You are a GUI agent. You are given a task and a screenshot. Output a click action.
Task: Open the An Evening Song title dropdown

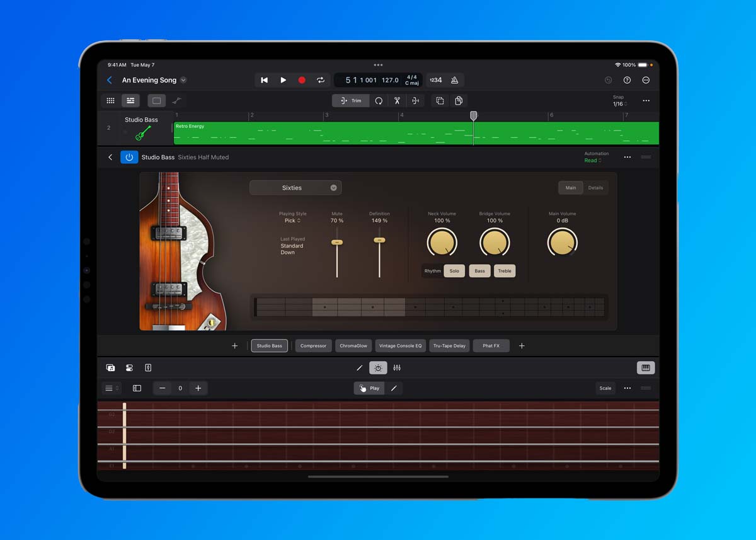183,80
